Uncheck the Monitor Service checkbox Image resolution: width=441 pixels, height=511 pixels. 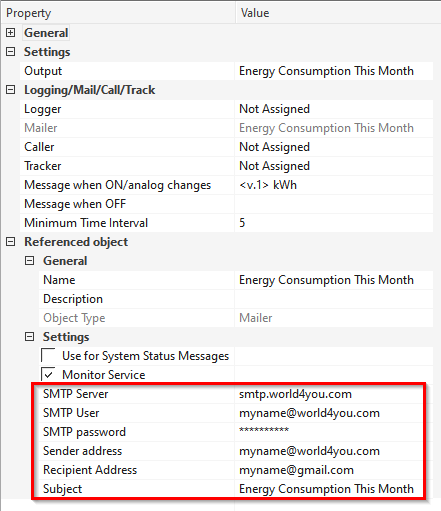(49, 375)
